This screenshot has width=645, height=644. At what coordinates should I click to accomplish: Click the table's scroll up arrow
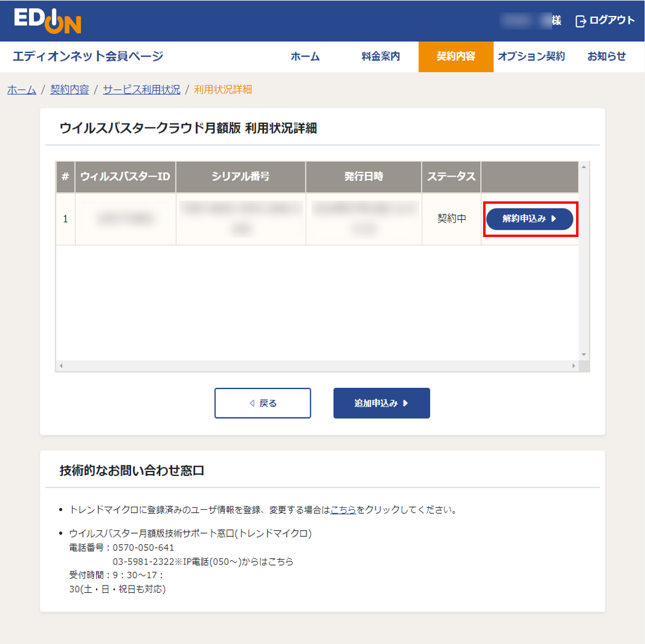click(x=584, y=166)
